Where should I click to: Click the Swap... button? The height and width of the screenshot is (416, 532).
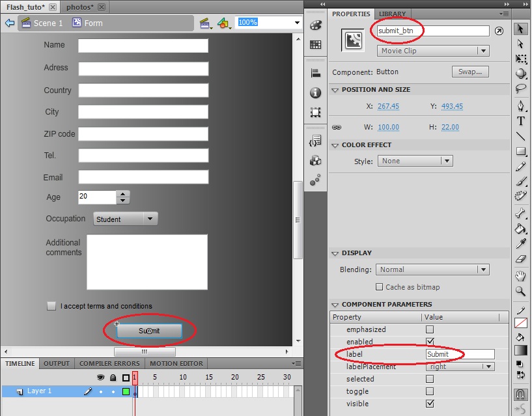tap(470, 72)
